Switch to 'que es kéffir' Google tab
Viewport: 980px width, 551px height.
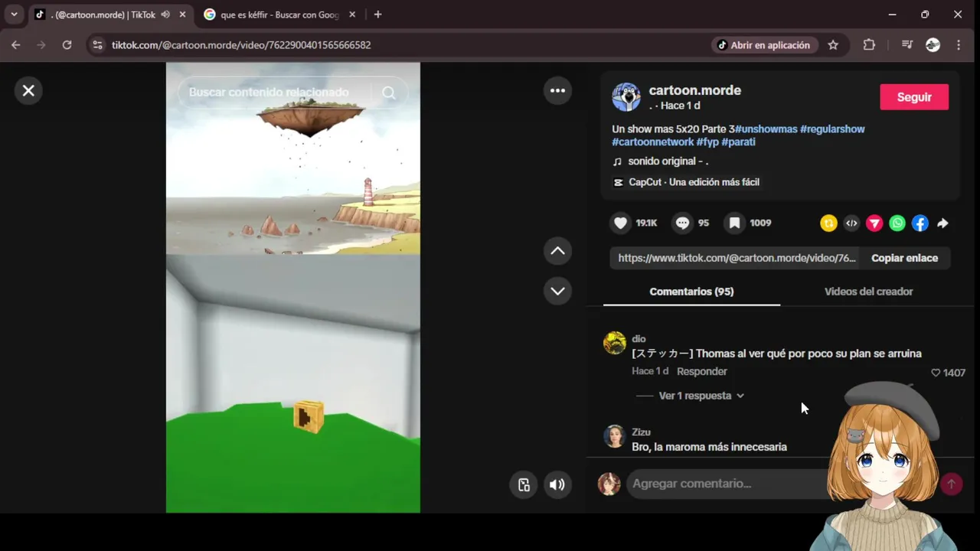click(x=279, y=15)
